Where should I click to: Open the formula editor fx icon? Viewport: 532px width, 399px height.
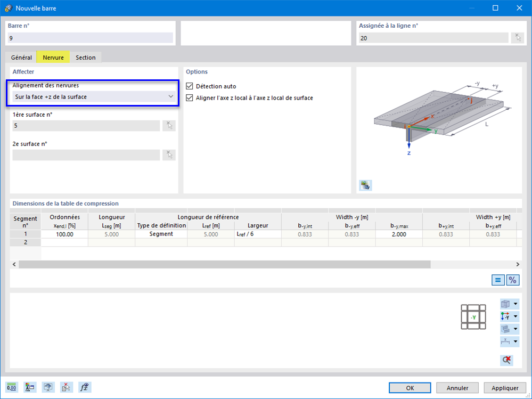[x=85, y=387]
